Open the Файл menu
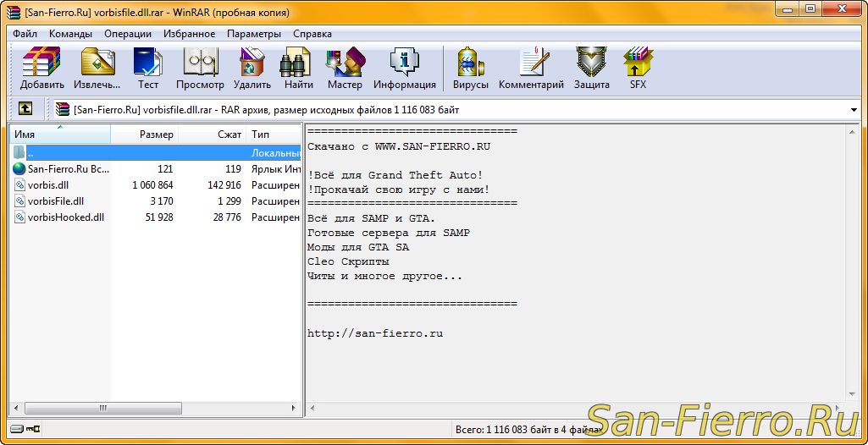 click(25, 34)
